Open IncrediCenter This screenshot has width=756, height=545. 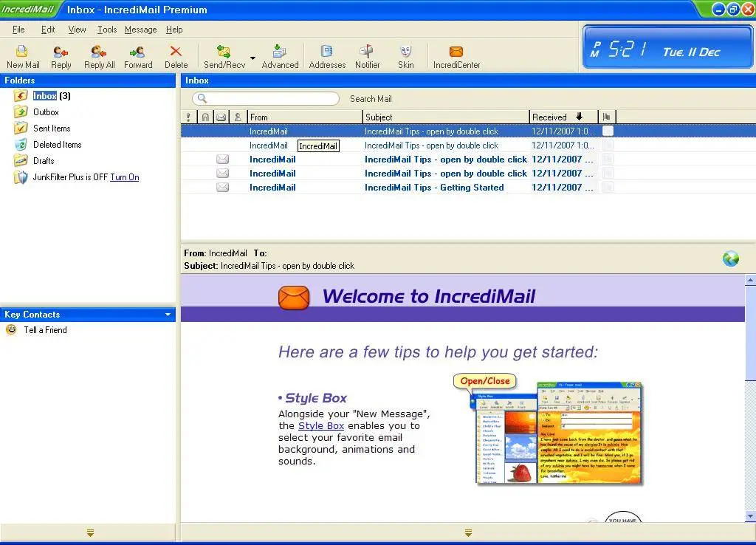(x=456, y=56)
